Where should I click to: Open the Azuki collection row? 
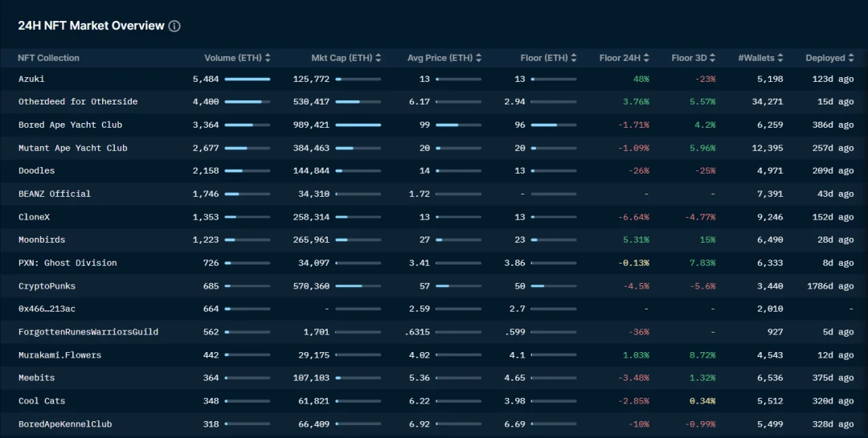[x=434, y=79]
